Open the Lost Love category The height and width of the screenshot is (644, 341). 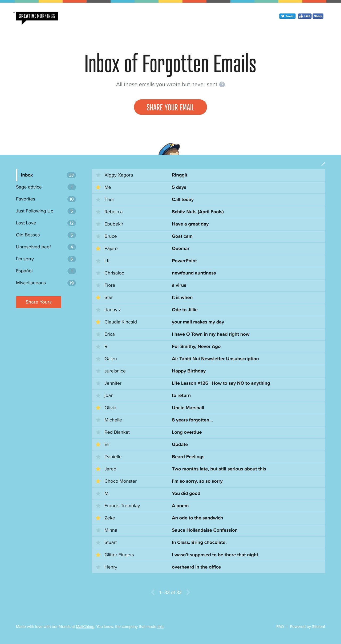(46, 223)
